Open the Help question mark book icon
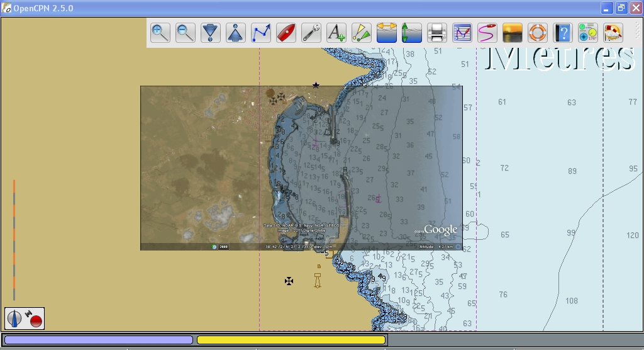 point(563,33)
